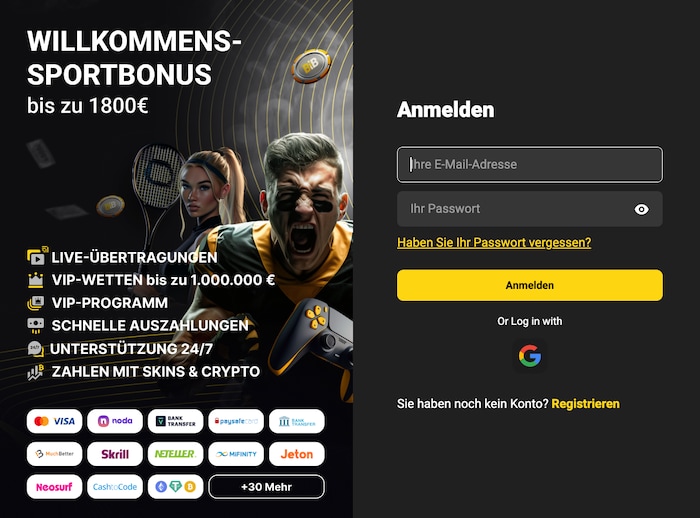Screen dimensions: 700x518
Task: Click the Google login icon
Action: coord(530,356)
